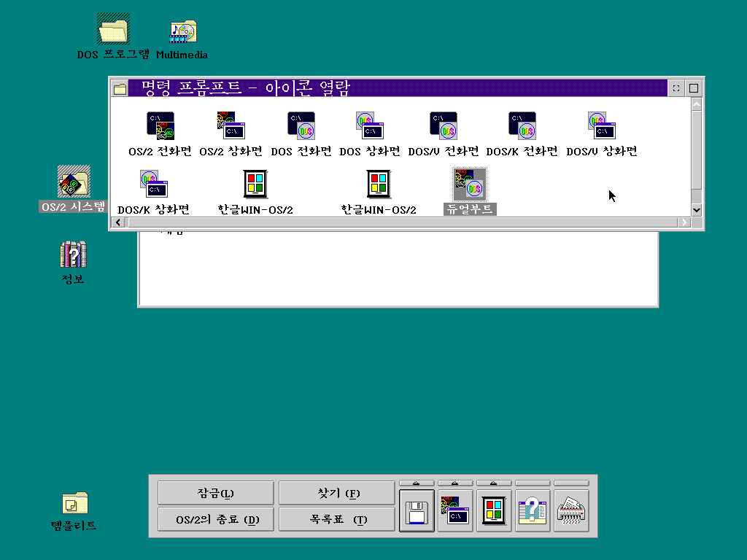This screenshot has width=747, height=560.
Task: Open the DOS/K 창화면 icon
Action: coord(154,184)
